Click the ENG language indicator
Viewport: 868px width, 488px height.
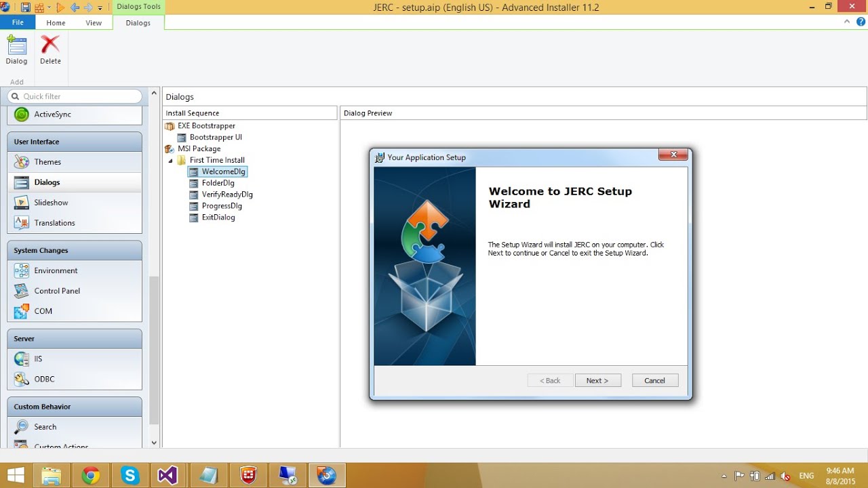(807, 476)
